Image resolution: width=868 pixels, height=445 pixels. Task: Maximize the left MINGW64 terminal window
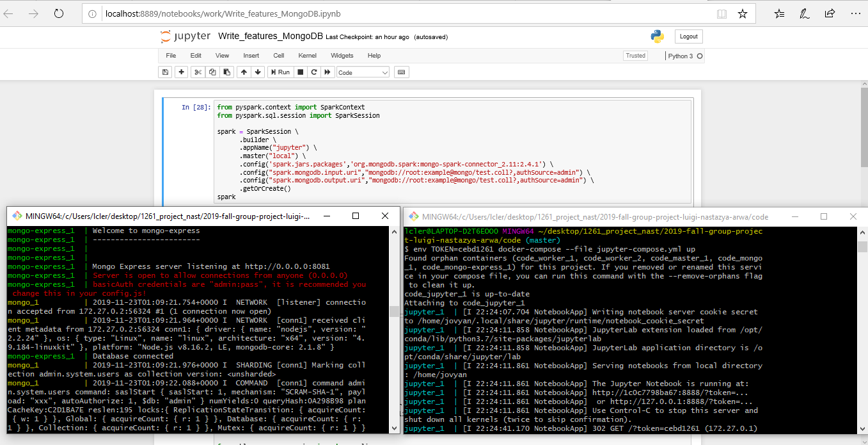pos(356,216)
